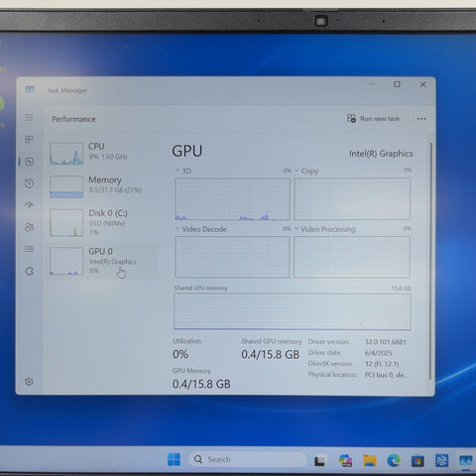Open the three-dot more options menu
Screen dimensions: 476x476
click(421, 119)
